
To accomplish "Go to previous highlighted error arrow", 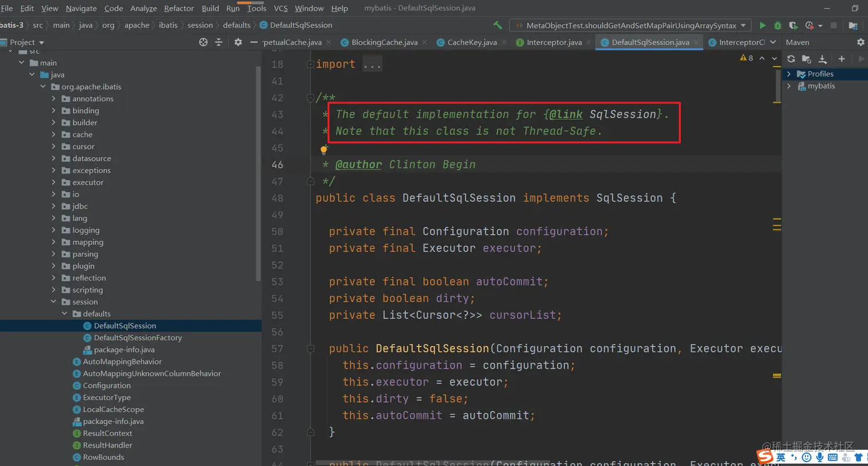I will point(762,58).
